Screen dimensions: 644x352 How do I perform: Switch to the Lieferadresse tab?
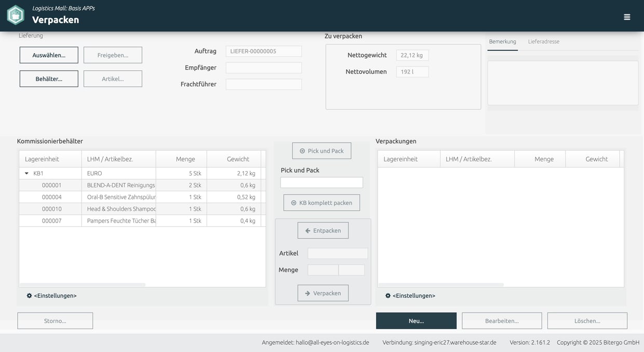coord(544,42)
